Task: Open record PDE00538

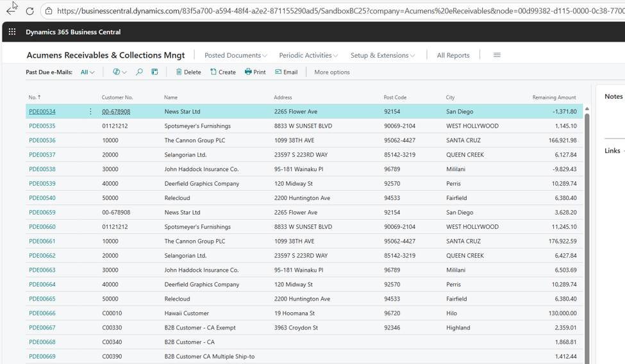Action: (x=42, y=169)
